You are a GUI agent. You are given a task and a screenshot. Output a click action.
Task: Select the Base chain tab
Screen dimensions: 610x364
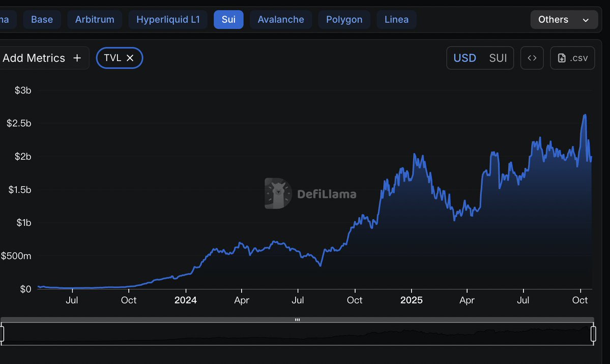42,20
